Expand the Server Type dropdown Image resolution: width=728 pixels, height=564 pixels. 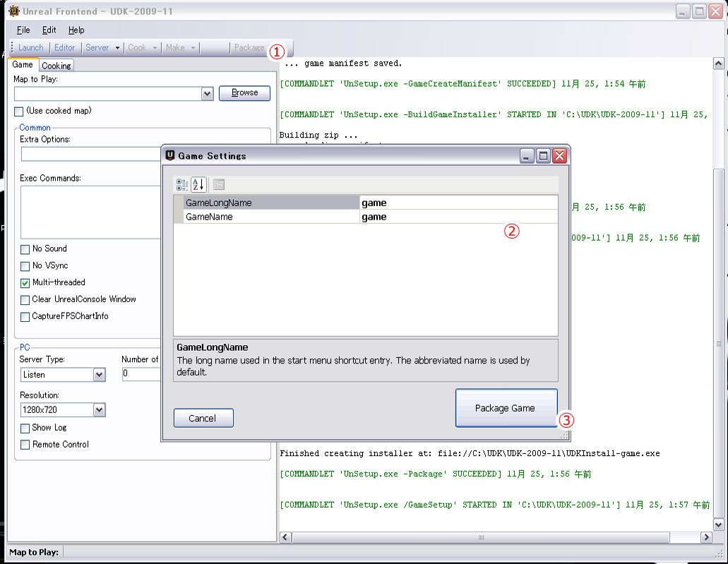(x=99, y=375)
